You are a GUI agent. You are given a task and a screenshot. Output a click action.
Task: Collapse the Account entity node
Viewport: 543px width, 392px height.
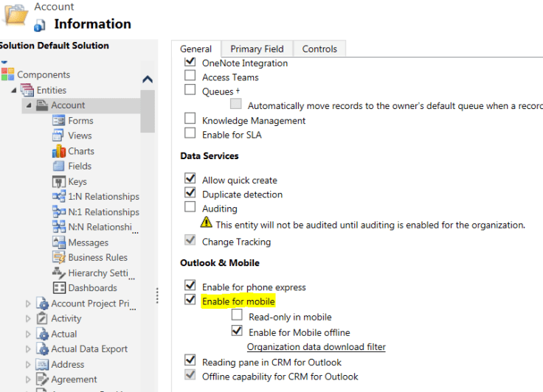coord(29,105)
